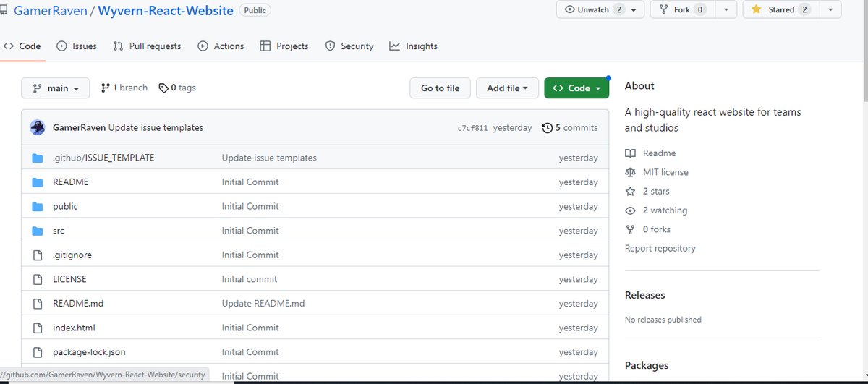Click the Unwatch button label
Screen dimensions: 868x384
click(593, 10)
